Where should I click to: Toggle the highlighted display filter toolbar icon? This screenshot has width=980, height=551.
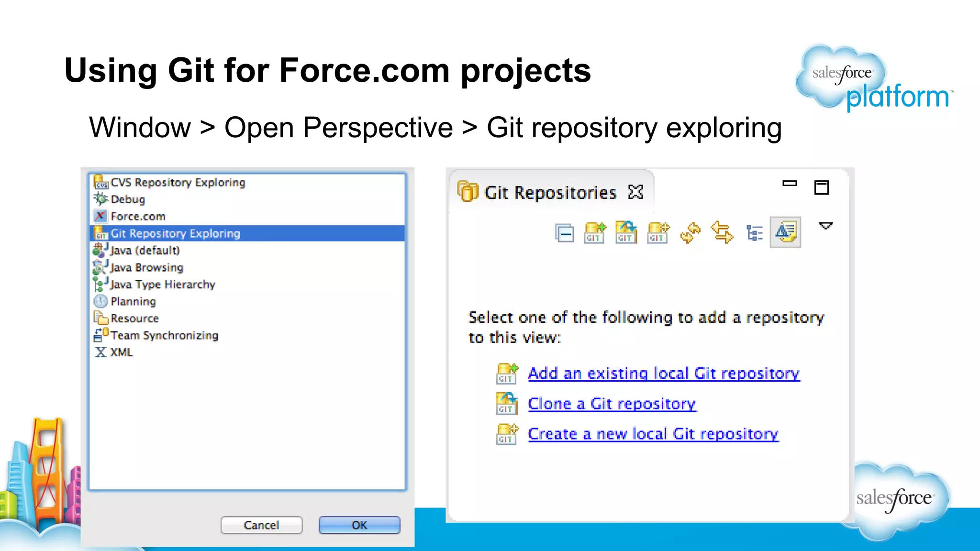(785, 232)
